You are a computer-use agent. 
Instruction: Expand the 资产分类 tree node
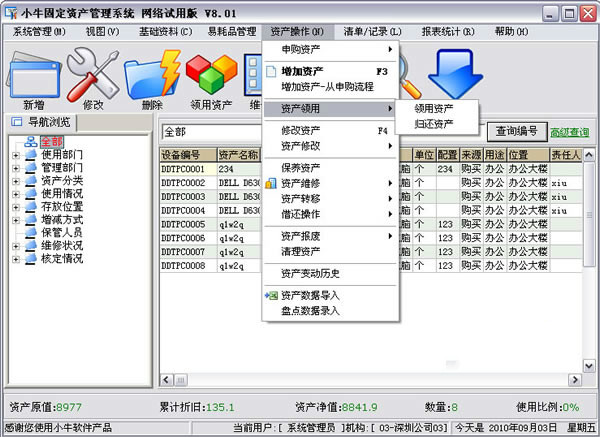[x=17, y=181]
